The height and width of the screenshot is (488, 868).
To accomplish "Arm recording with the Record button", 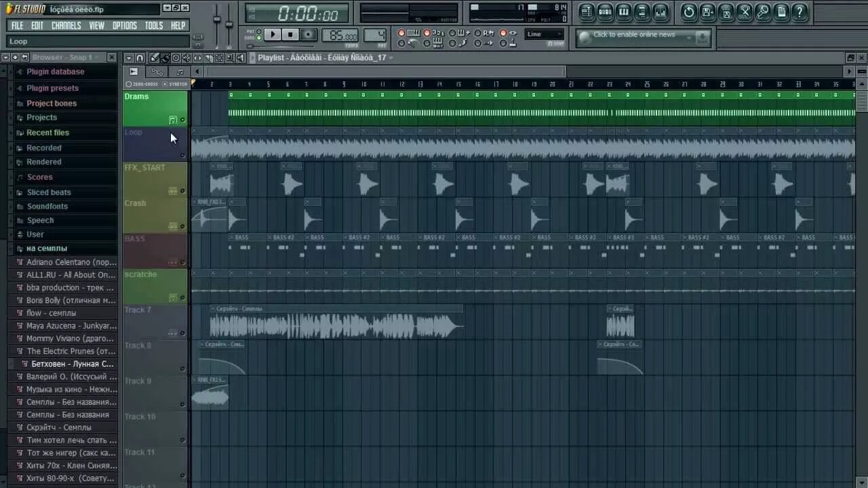I will coord(308,35).
